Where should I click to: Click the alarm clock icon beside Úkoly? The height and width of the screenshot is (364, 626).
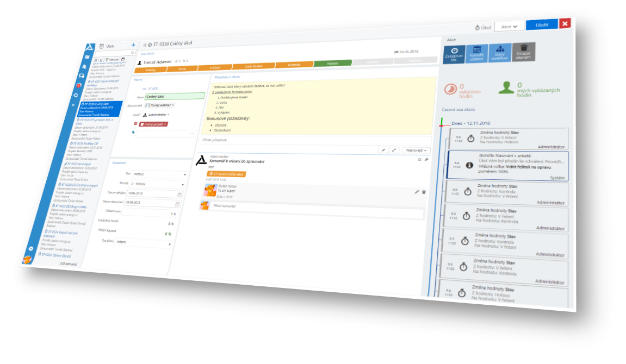(x=101, y=46)
